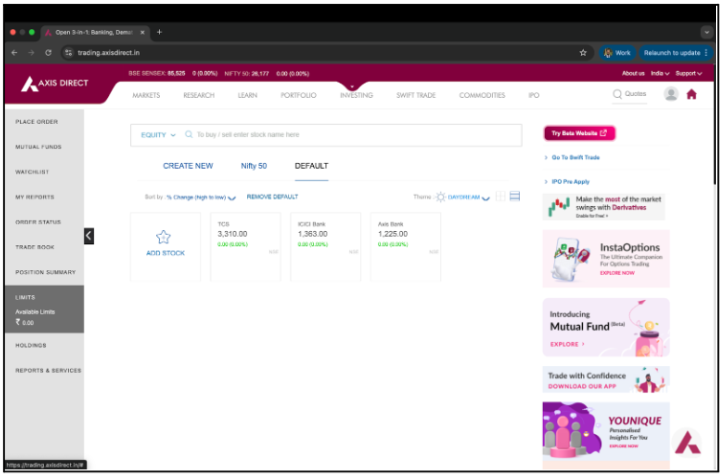This screenshot has height=475, width=723.
Task: Switch watchlist to list view
Action: pos(515,197)
